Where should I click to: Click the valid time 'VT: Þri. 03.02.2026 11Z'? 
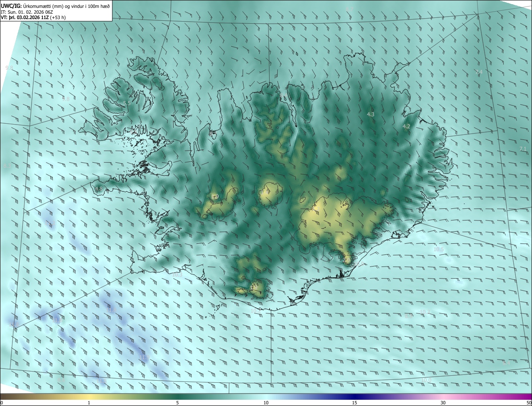25,17
